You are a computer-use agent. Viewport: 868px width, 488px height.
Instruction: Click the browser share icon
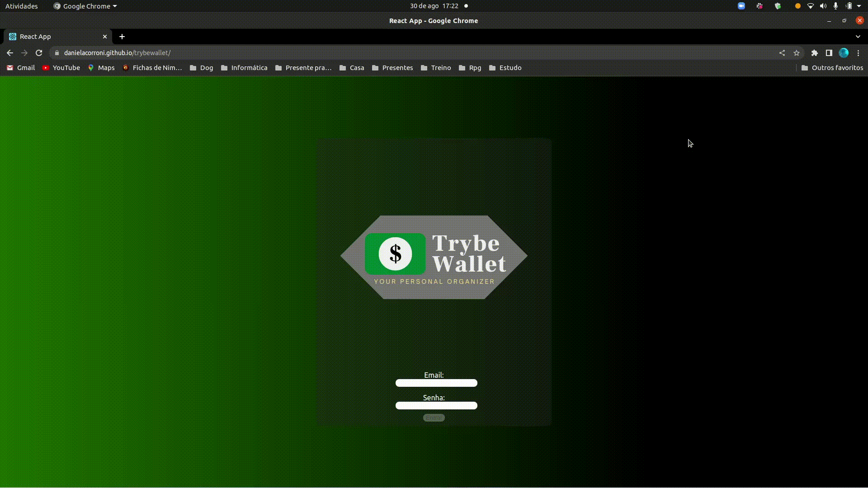click(782, 53)
